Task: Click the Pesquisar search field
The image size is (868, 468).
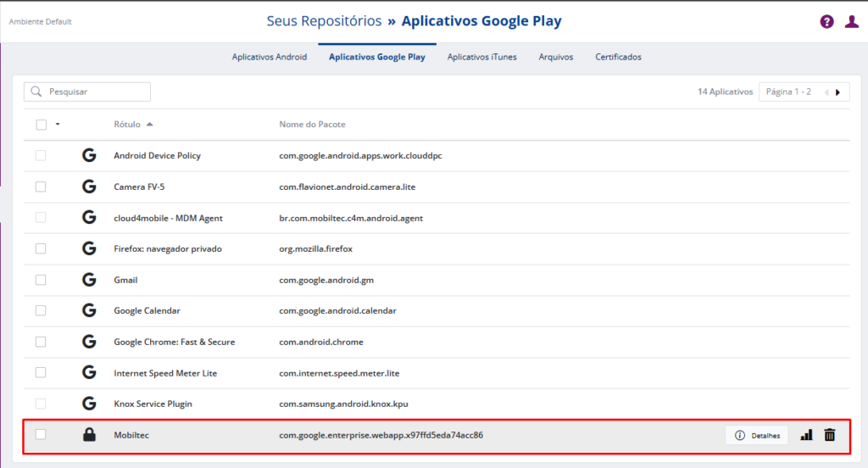Action: coord(87,92)
